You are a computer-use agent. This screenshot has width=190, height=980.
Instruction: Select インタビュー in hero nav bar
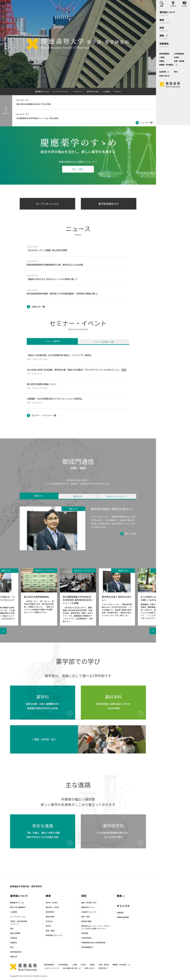pyautogui.click(x=77, y=92)
